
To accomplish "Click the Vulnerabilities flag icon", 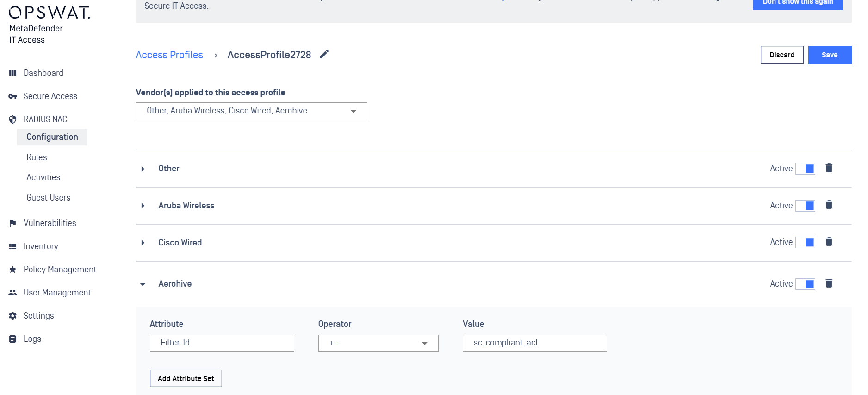I will tap(12, 223).
